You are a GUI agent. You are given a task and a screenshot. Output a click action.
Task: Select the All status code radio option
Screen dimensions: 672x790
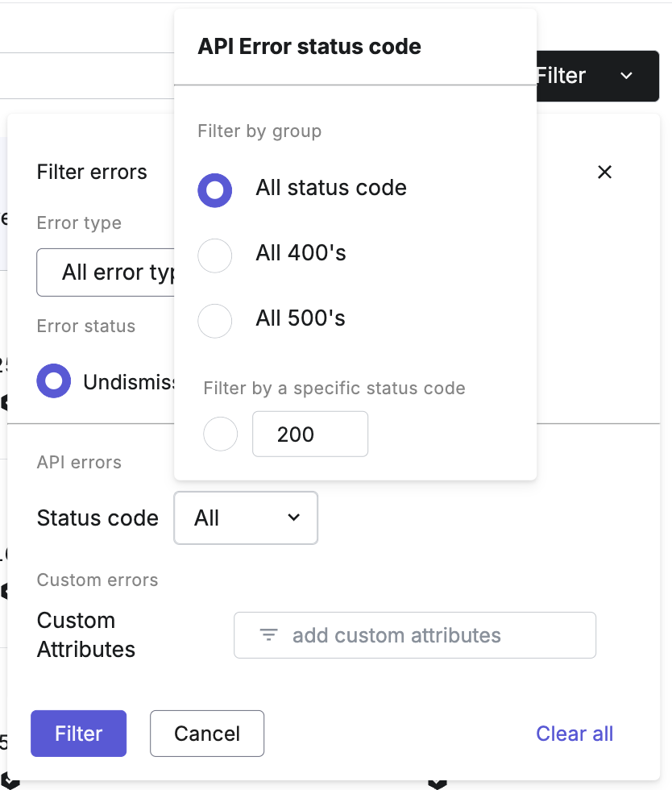pos(215,190)
